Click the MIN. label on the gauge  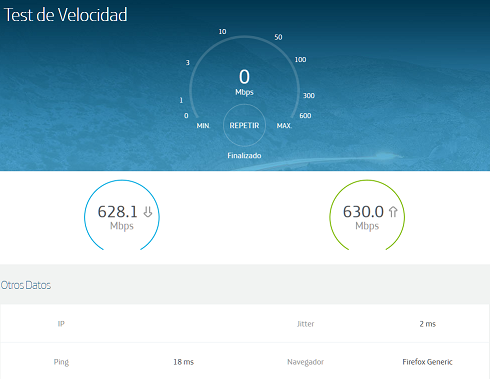[x=203, y=126]
